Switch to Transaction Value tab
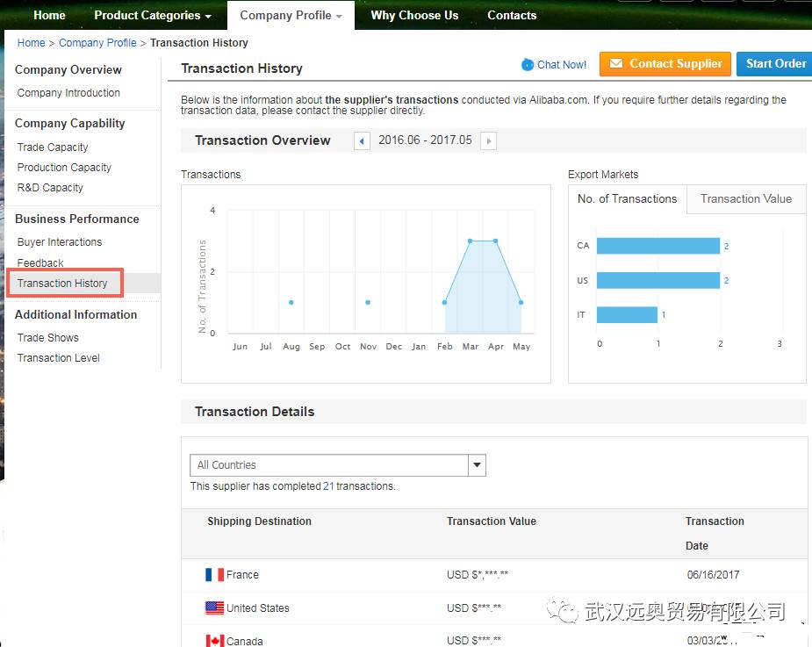812x647 pixels. tap(745, 199)
